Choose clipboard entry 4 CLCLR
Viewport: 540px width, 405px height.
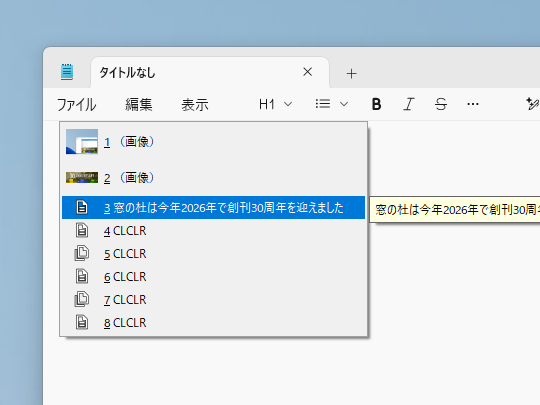pos(214,231)
